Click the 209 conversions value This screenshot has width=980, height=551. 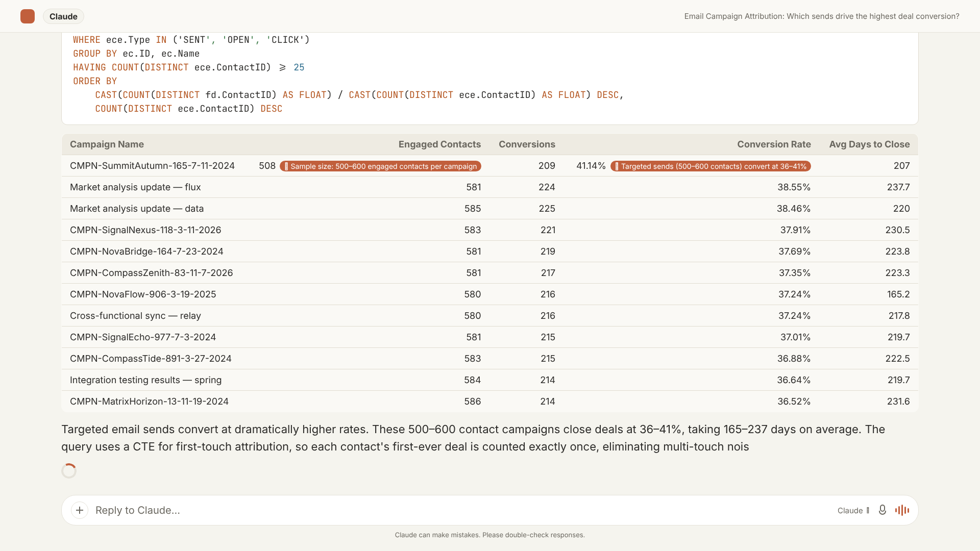(x=547, y=166)
